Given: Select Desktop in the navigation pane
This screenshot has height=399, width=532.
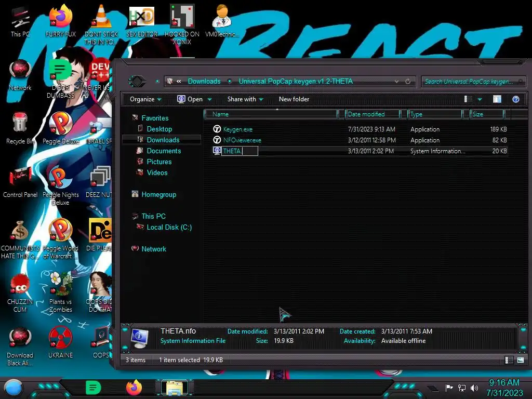Looking at the screenshot, I should [x=159, y=129].
